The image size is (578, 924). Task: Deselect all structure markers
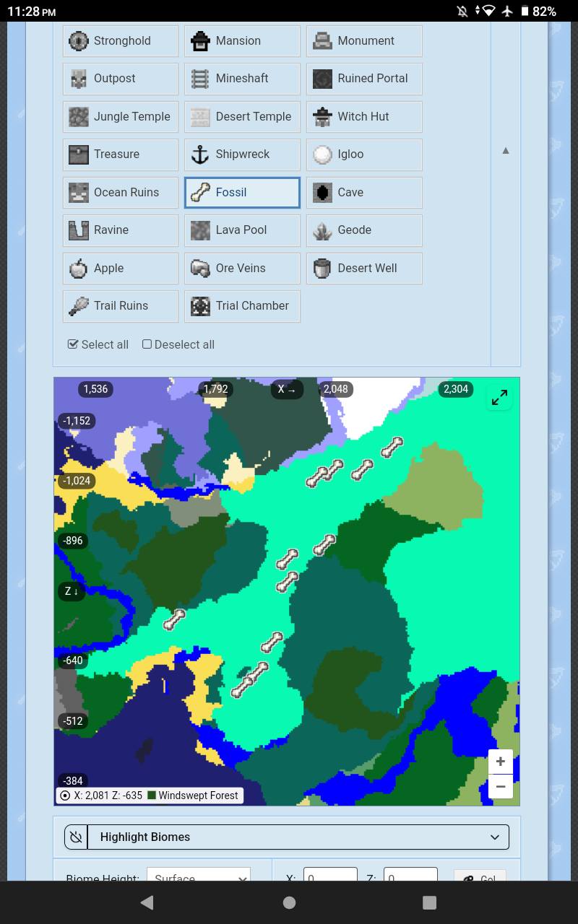[x=178, y=344]
